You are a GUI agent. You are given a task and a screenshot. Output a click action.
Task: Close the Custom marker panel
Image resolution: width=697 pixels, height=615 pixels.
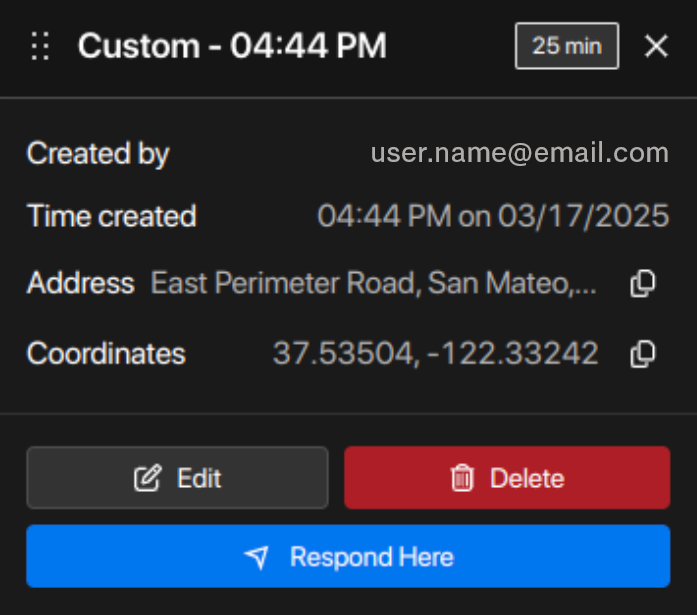(656, 47)
